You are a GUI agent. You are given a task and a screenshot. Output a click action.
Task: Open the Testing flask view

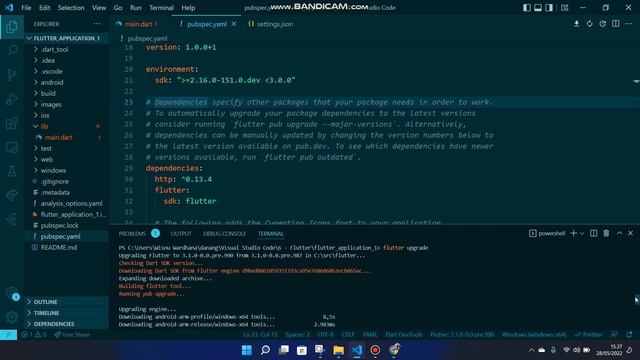click(x=12, y=171)
